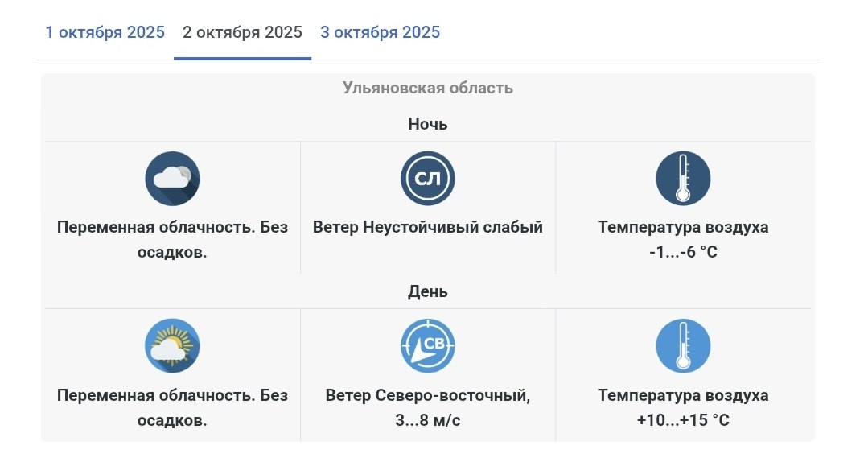Click the Ветер Неустойчивый слабый label

pos(428,227)
